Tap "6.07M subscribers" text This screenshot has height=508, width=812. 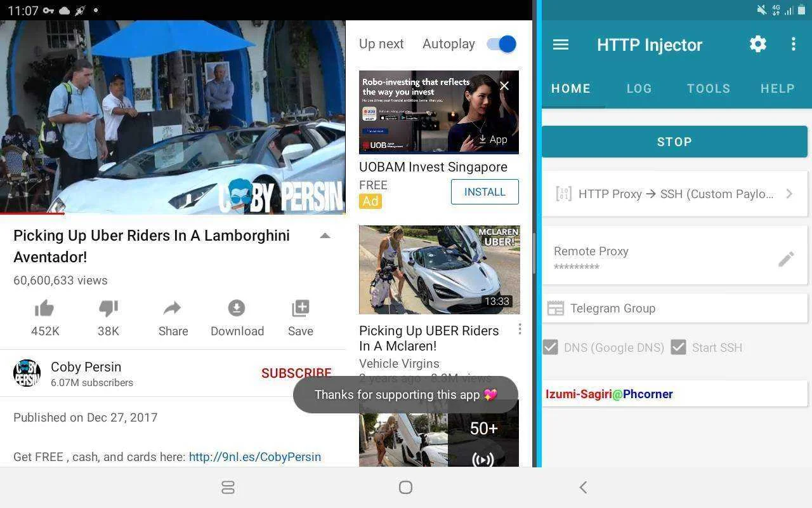92,382
